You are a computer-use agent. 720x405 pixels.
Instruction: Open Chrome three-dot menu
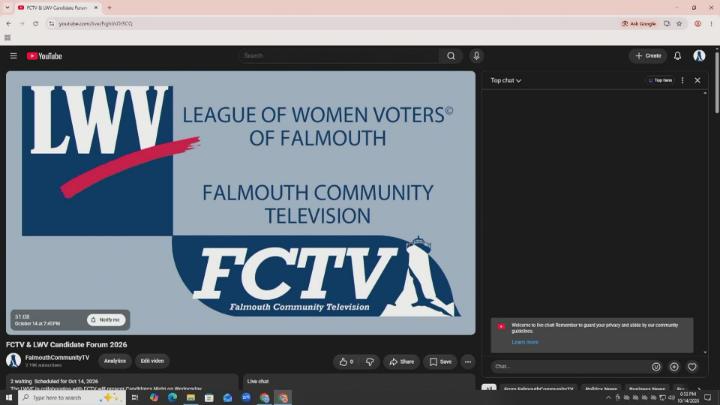click(x=711, y=23)
